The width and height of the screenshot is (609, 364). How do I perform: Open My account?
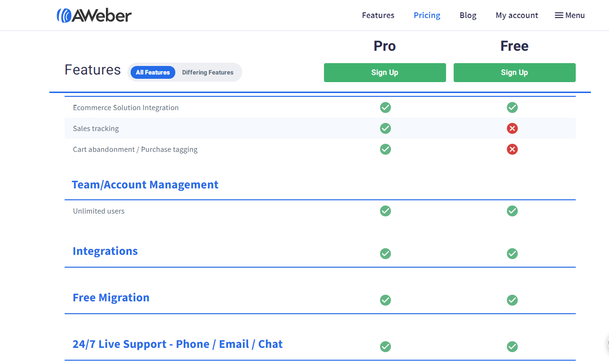pos(517,15)
